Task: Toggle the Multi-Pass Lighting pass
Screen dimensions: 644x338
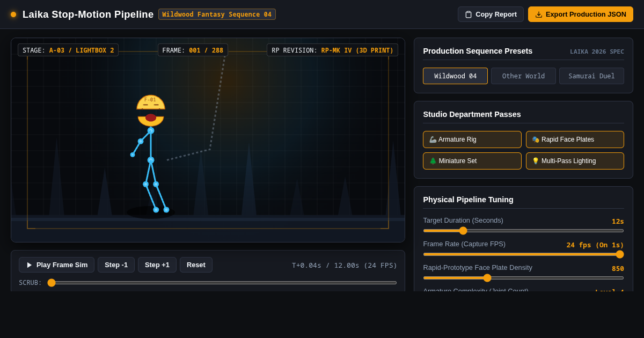Action: click(x=575, y=161)
